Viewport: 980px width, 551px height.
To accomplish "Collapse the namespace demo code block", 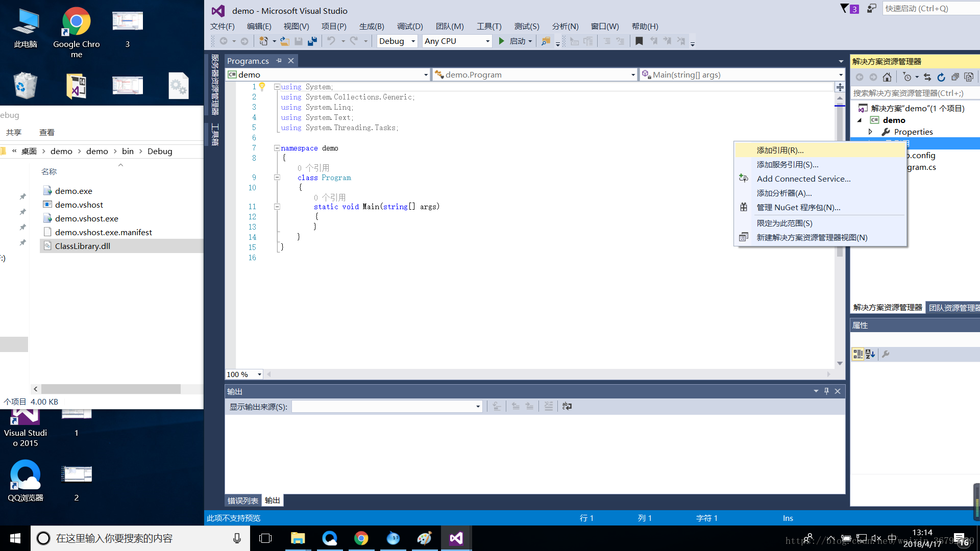I will tap(277, 148).
